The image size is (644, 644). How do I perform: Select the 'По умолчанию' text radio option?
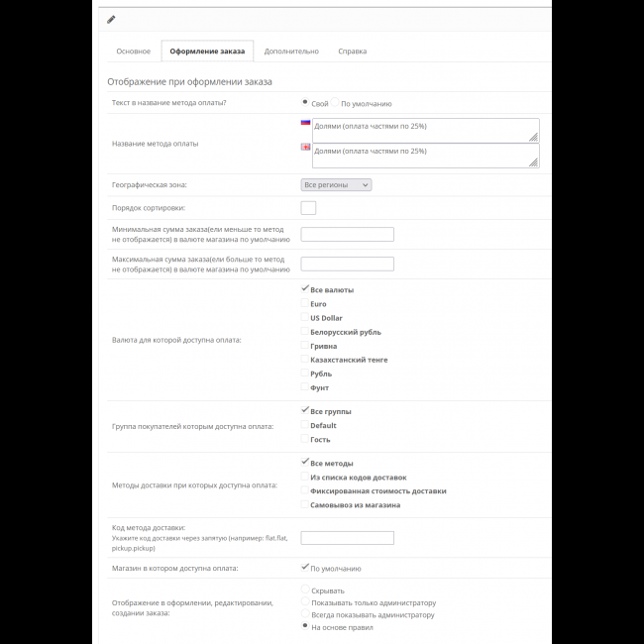point(335,103)
